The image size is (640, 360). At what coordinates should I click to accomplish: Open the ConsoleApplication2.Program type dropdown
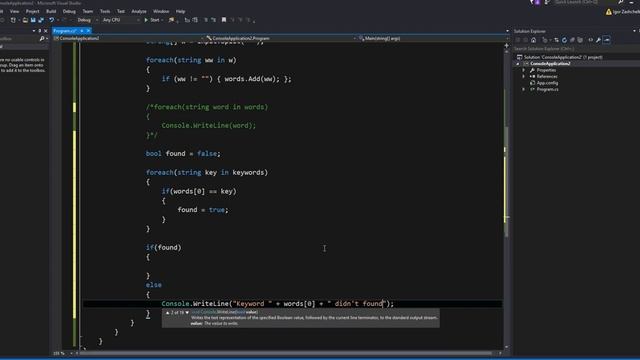tap(282, 38)
